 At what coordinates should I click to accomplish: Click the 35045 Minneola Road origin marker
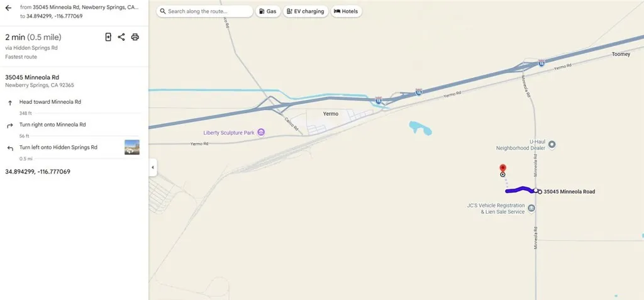click(x=540, y=191)
